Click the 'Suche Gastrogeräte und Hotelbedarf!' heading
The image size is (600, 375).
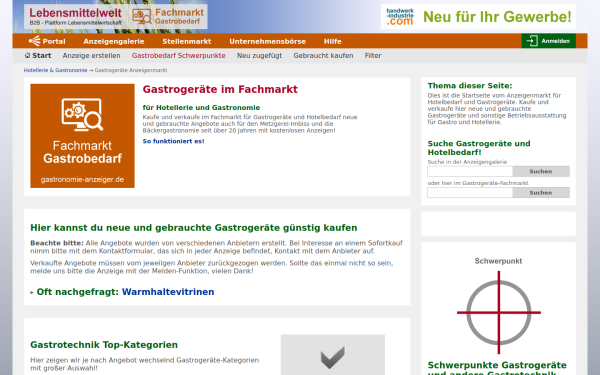coord(479,148)
